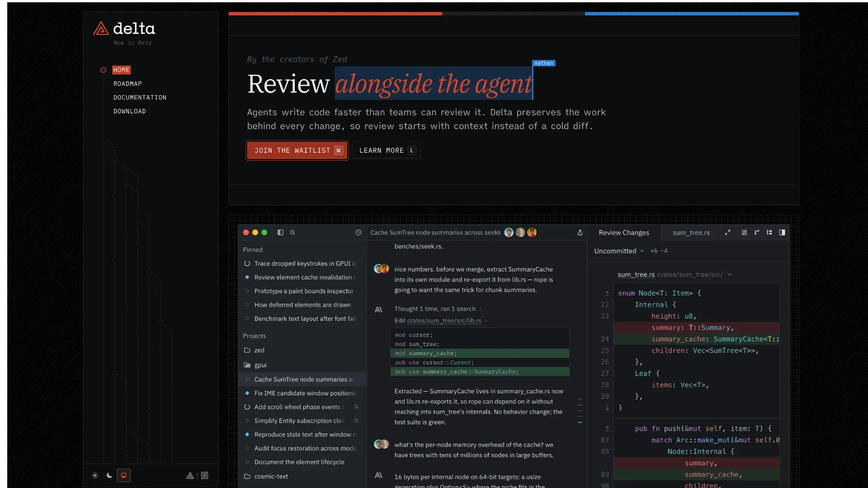Click the feed icon on Simplify Entity row
The height and width of the screenshot is (488, 868).
[x=356, y=421]
